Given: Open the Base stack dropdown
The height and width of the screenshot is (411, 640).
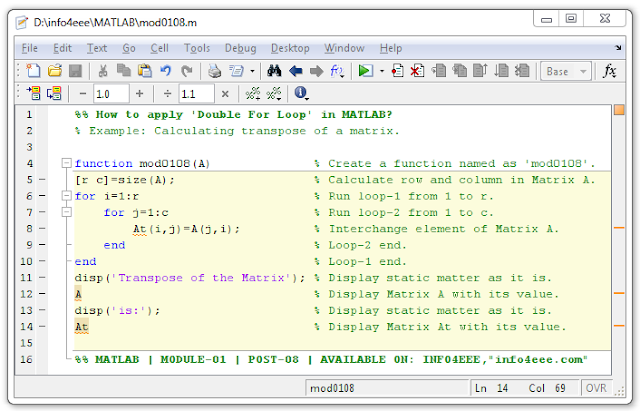Looking at the screenshot, I should pos(566,71).
